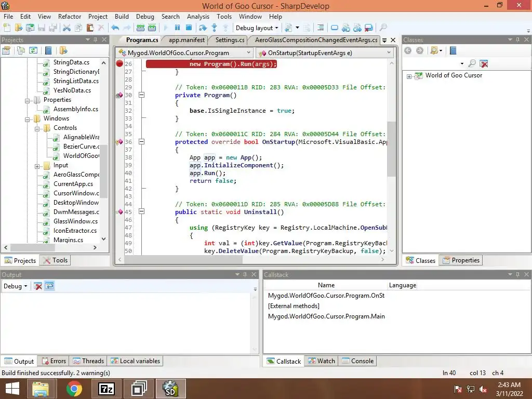
Task: Click the Build solution icon
Action: [x=140, y=28]
